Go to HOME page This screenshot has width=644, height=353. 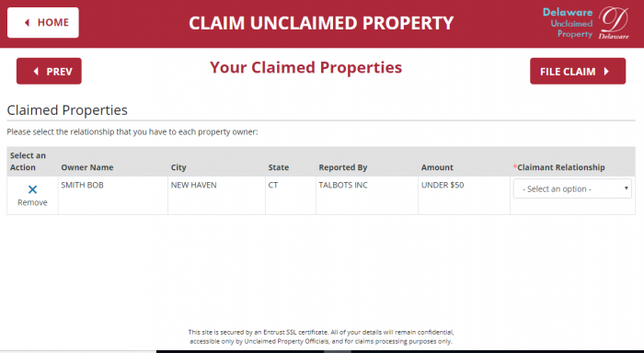[43, 23]
